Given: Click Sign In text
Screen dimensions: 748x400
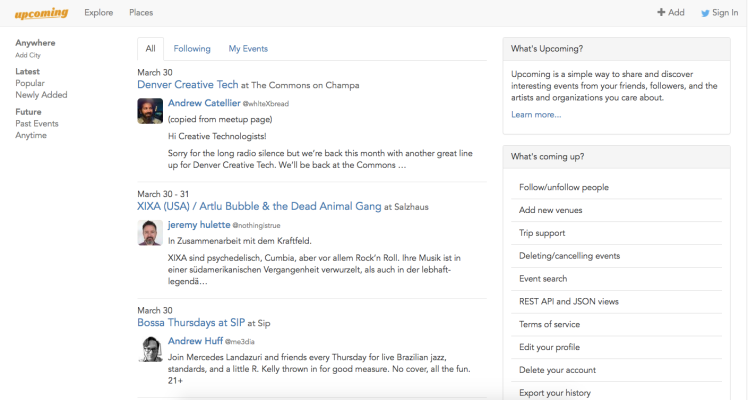Looking at the screenshot, I should tap(725, 13).
